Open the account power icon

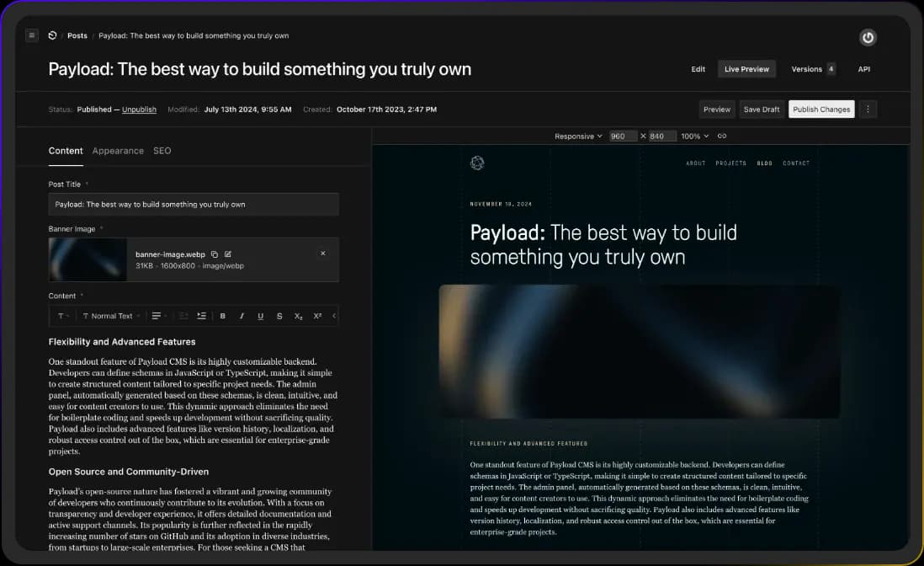[x=868, y=38]
